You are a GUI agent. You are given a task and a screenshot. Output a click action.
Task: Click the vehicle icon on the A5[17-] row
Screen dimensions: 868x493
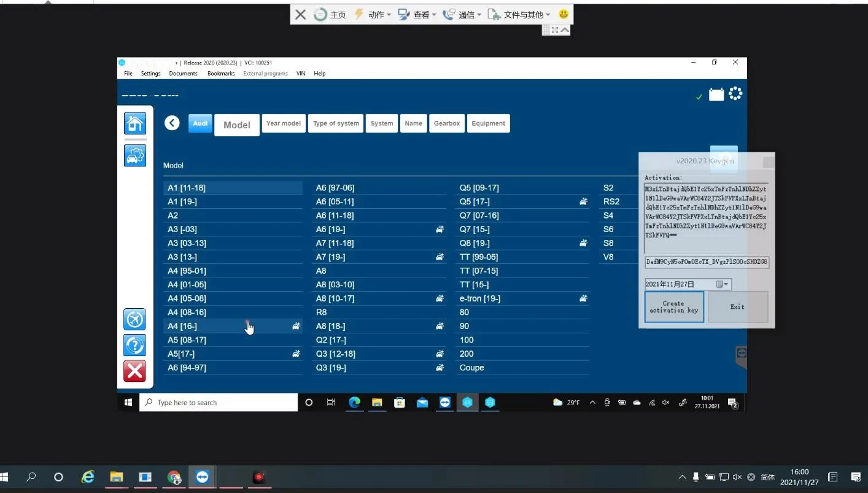point(296,354)
